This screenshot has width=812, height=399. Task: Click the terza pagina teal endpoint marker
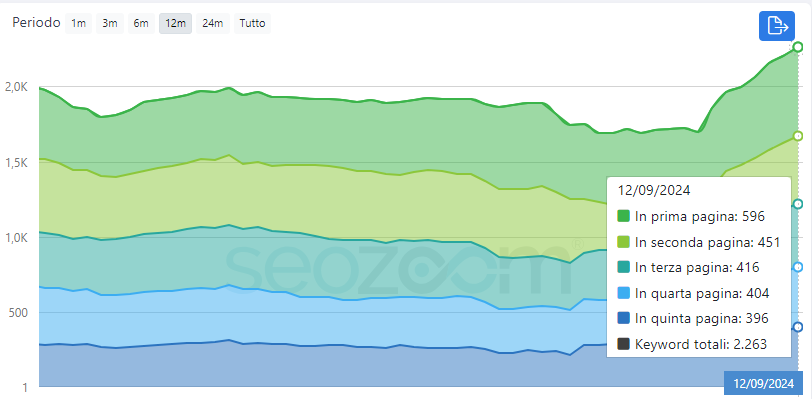798,204
